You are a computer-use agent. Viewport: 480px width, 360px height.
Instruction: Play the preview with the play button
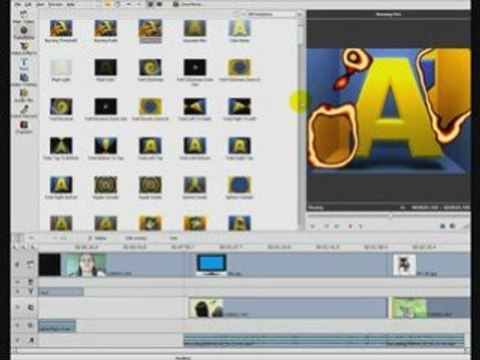[313, 226]
